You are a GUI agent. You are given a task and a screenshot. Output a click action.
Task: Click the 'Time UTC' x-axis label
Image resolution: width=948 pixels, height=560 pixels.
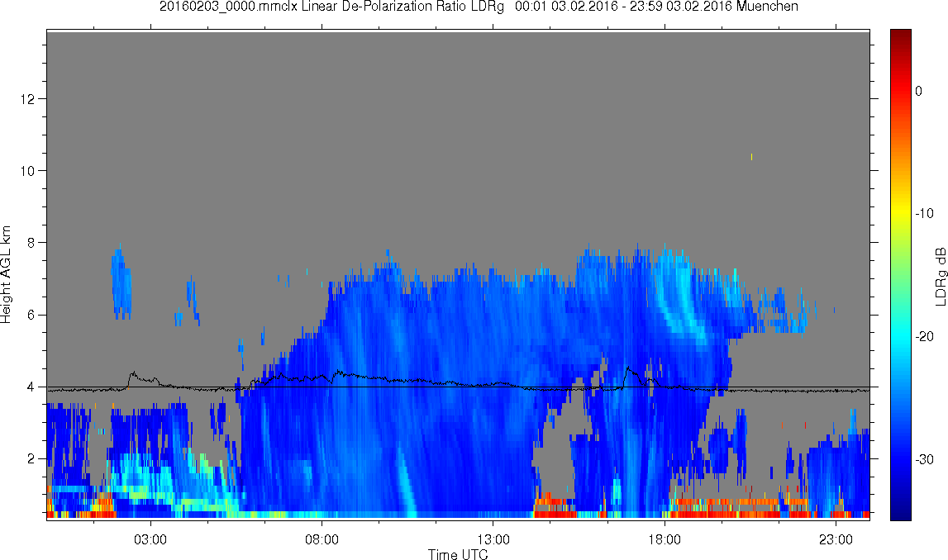(x=458, y=554)
